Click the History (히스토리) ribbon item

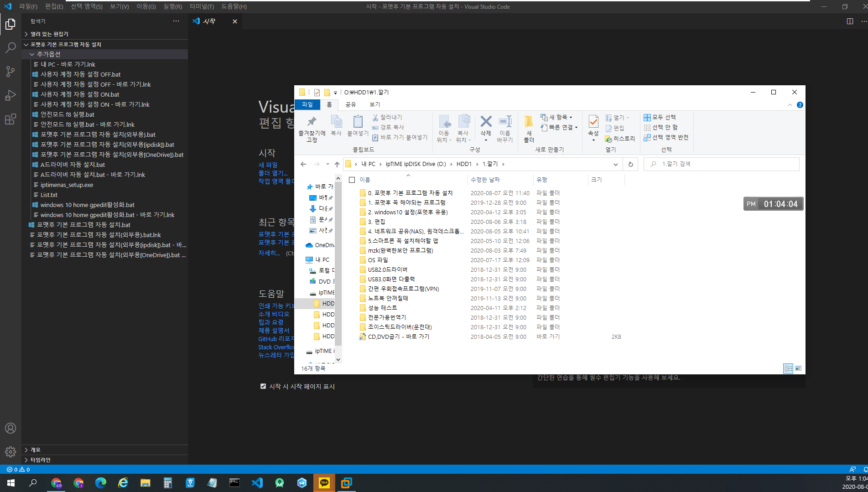tap(620, 139)
